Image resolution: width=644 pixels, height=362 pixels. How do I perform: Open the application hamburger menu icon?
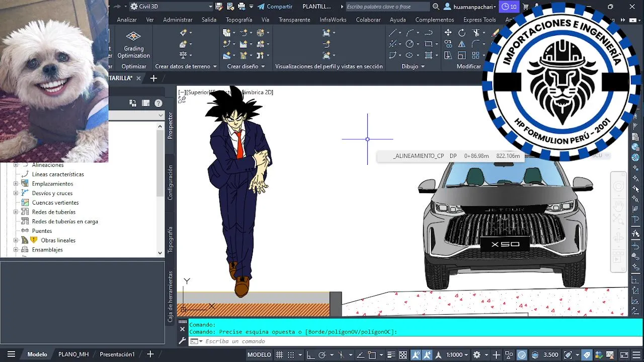(11, 354)
